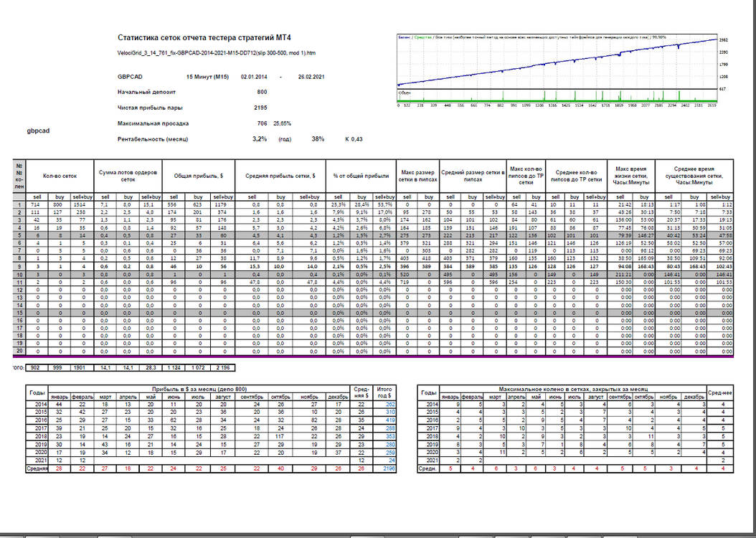Click the 'Средн.' row label in knee table
This screenshot has height=538, width=756.
coord(428,468)
